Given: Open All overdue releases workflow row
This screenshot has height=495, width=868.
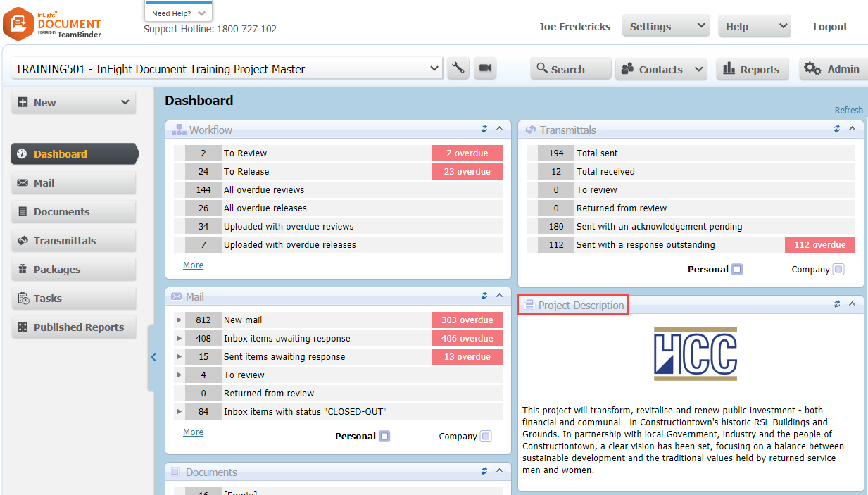Looking at the screenshot, I should (338, 208).
